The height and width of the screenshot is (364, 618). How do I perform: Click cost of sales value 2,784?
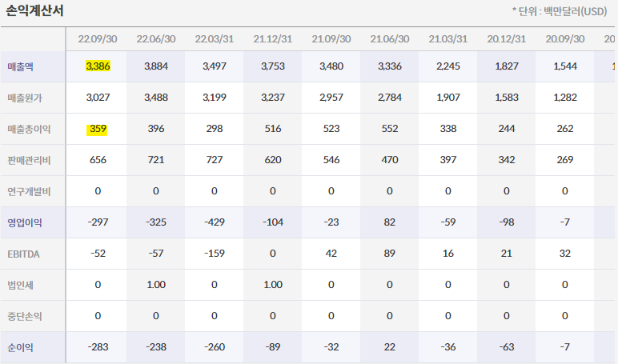click(x=389, y=98)
